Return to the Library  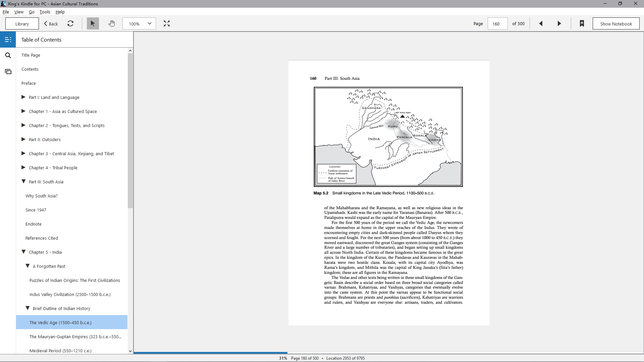22,24
